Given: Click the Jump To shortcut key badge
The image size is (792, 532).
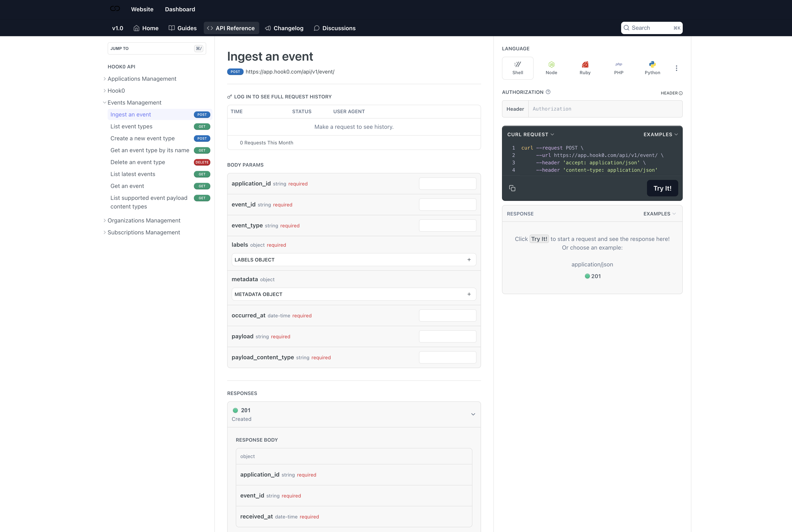Looking at the screenshot, I should coord(199,48).
